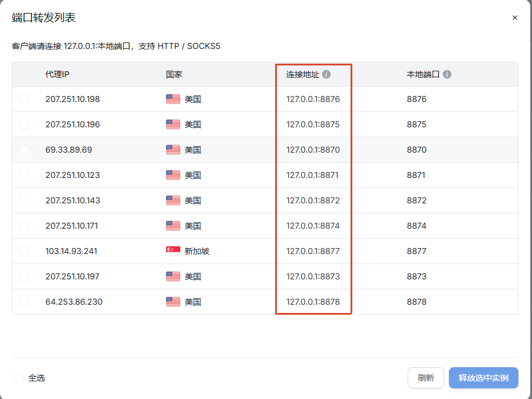Click the 代理IP column header
Viewport: 532px width, 399px height.
point(57,74)
